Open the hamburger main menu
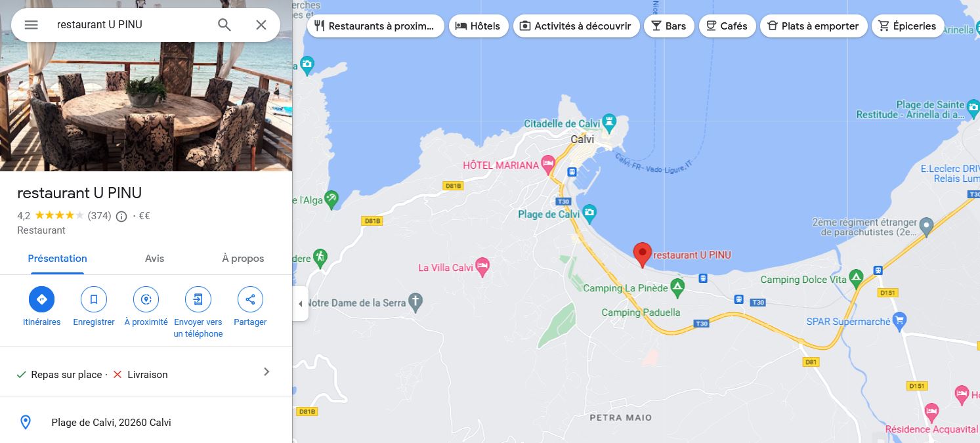 click(31, 25)
